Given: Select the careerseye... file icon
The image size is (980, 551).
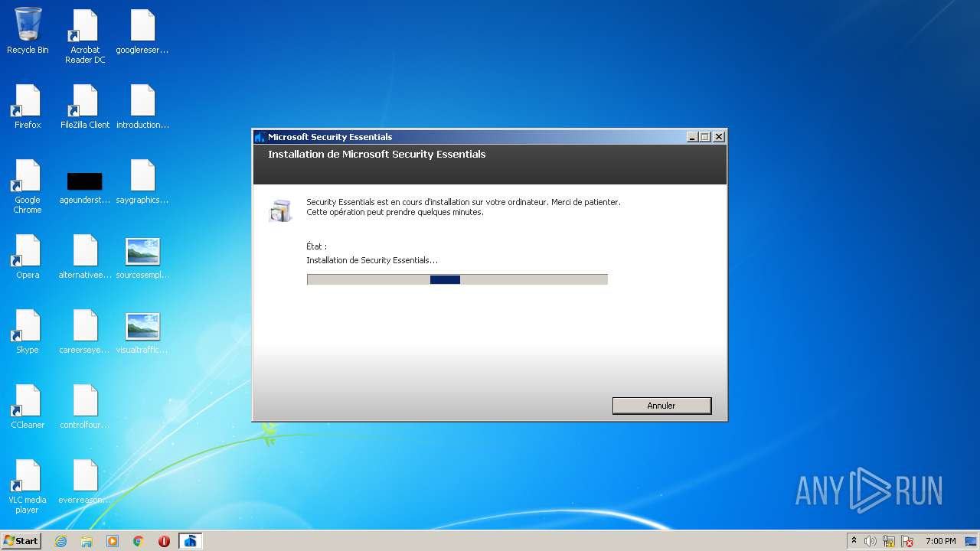Looking at the screenshot, I should [85, 331].
